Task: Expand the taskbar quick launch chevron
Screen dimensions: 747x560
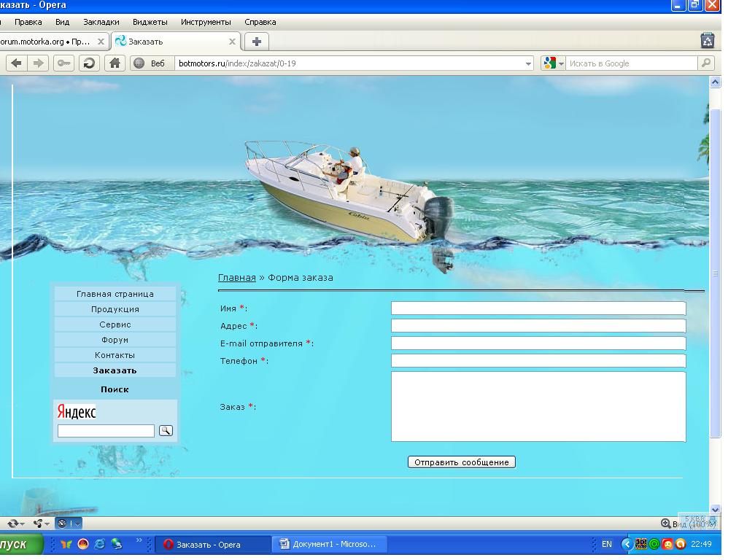Action: click(139, 541)
